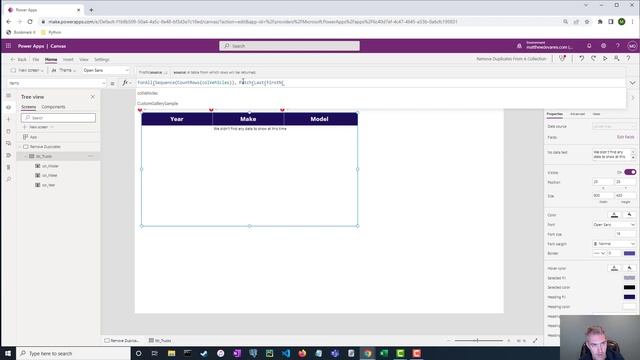Click the fx formula icon
640x360 pixels.
point(125,83)
